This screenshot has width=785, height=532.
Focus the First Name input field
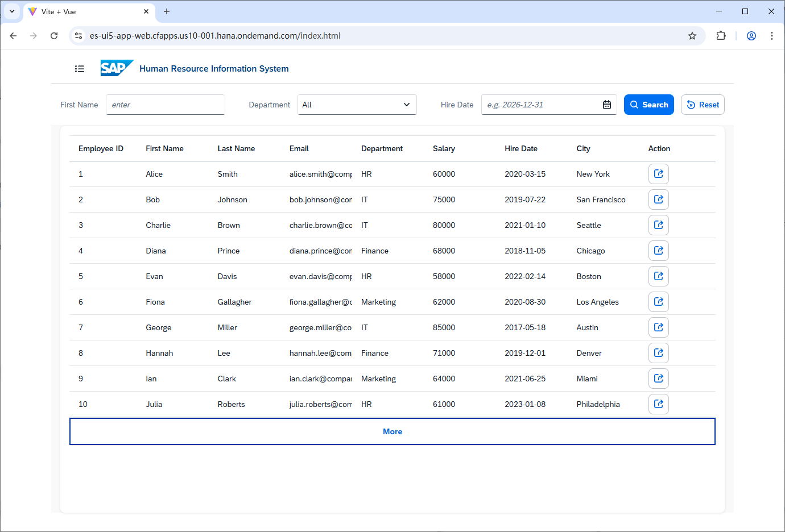pyautogui.click(x=165, y=105)
